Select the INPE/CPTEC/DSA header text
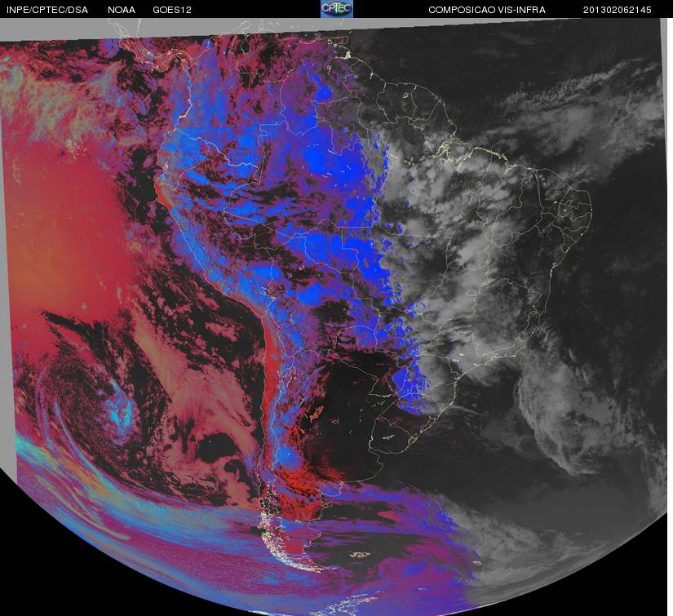This screenshot has width=673, height=616. [x=47, y=10]
